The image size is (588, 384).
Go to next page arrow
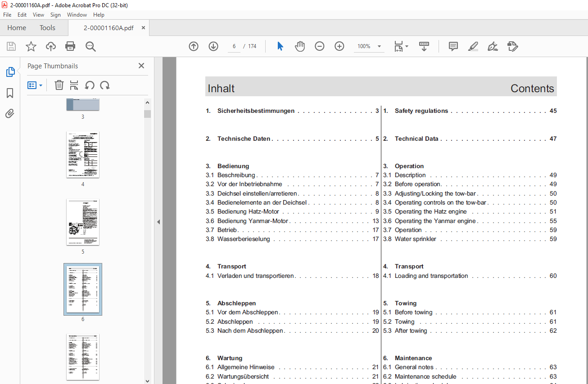213,46
